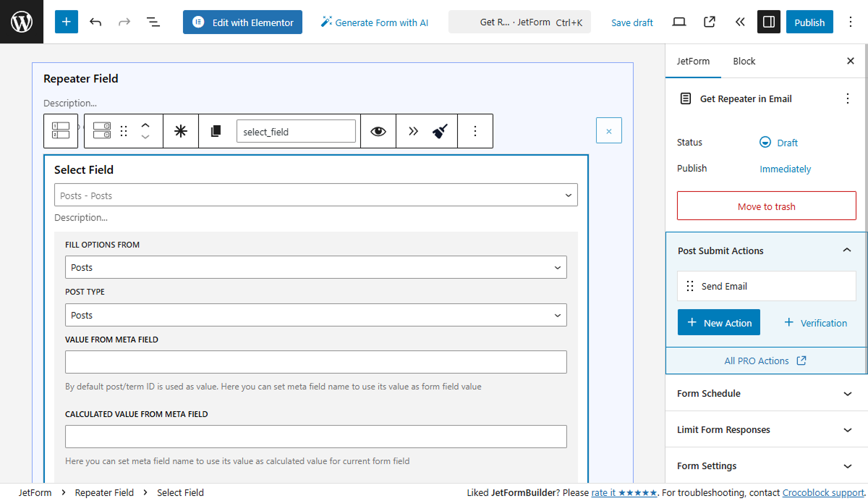Image resolution: width=868 pixels, height=501 pixels.
Task: Click the Send Email drag handle
Action: (x=690, y=286)
